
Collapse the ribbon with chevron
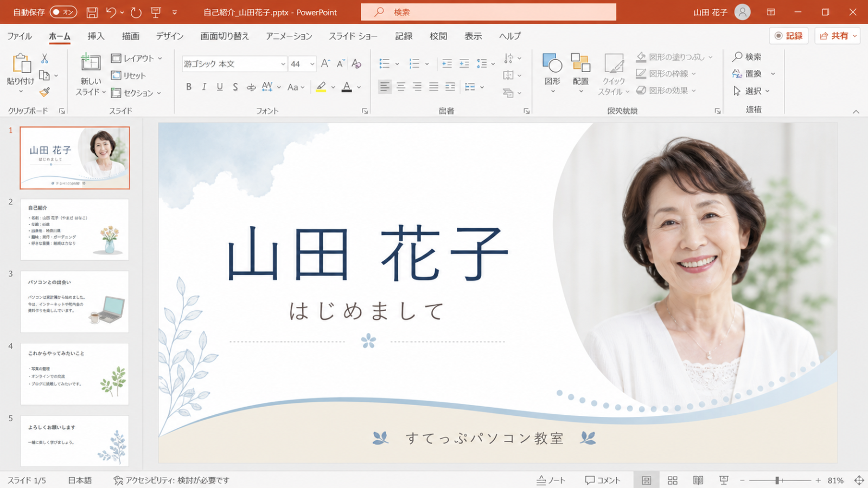point(856,111)
